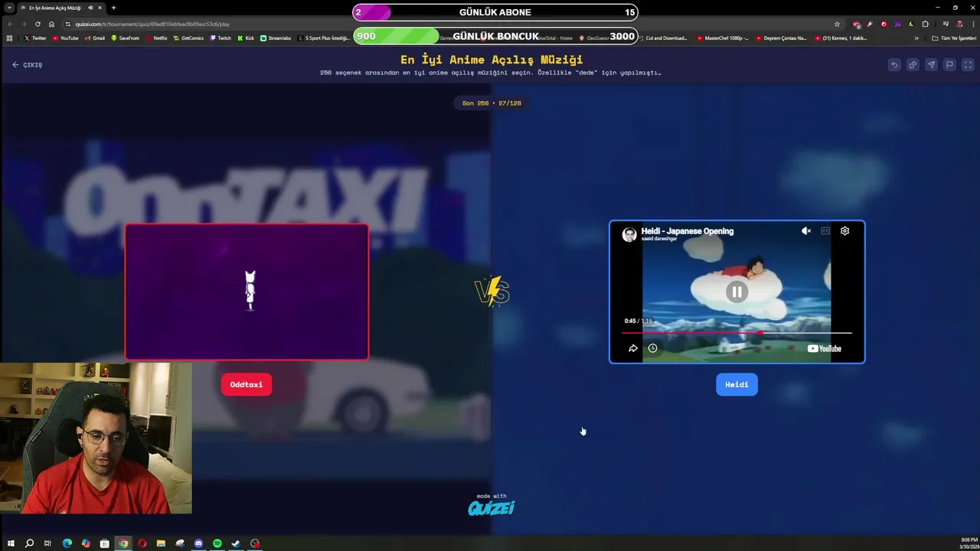Expand the bookmarks overflow chevron
Screen dimensions: 980x551
pos(916,38)
